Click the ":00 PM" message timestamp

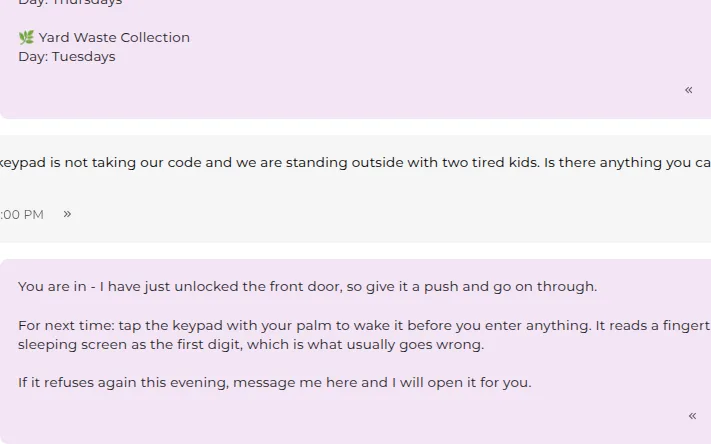(22, 215)
